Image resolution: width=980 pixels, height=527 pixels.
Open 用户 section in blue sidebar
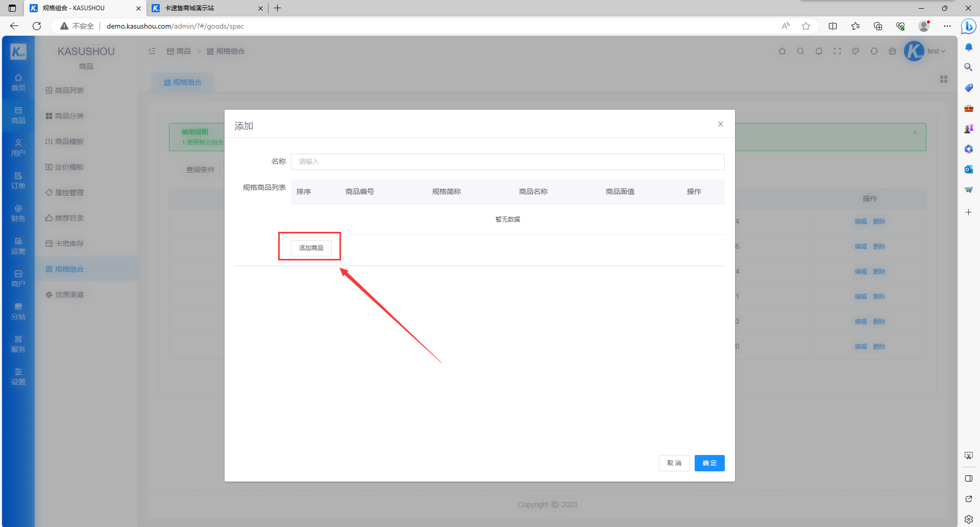18,148
